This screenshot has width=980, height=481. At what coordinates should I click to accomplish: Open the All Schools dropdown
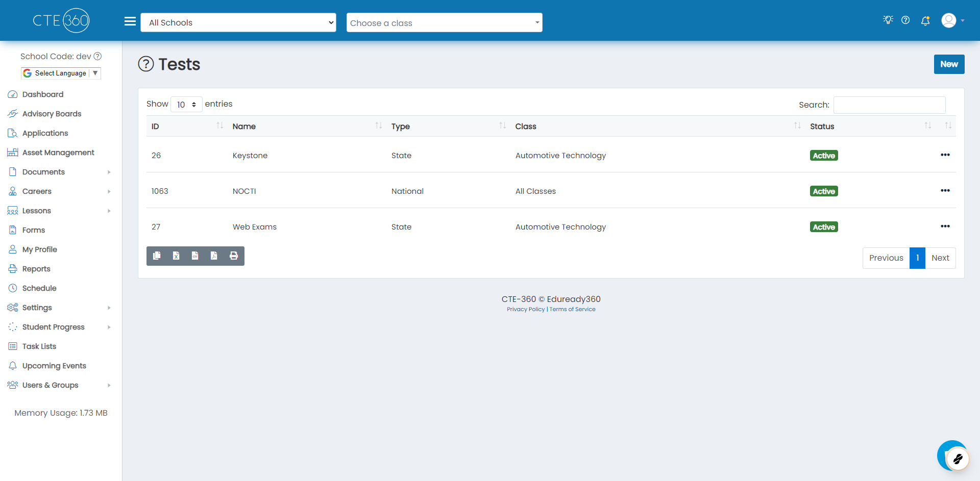point(238,22)
